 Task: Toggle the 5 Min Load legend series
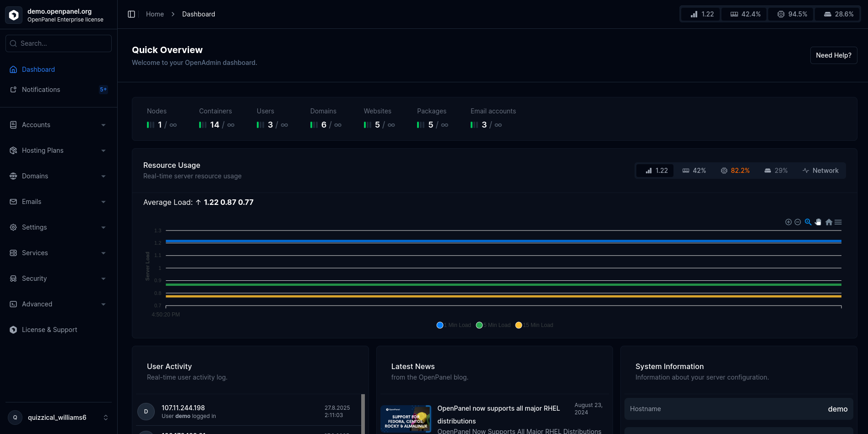494,325
